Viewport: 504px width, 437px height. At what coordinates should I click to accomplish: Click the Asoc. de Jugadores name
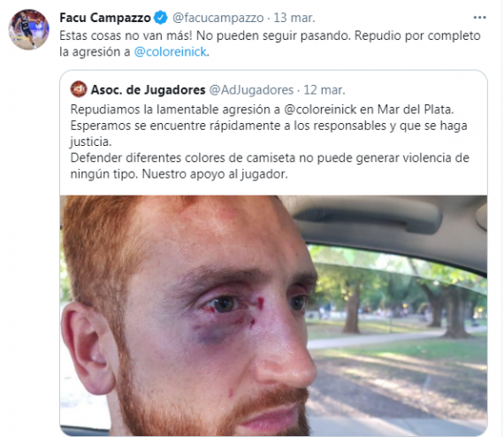click(x=149, y=89)
